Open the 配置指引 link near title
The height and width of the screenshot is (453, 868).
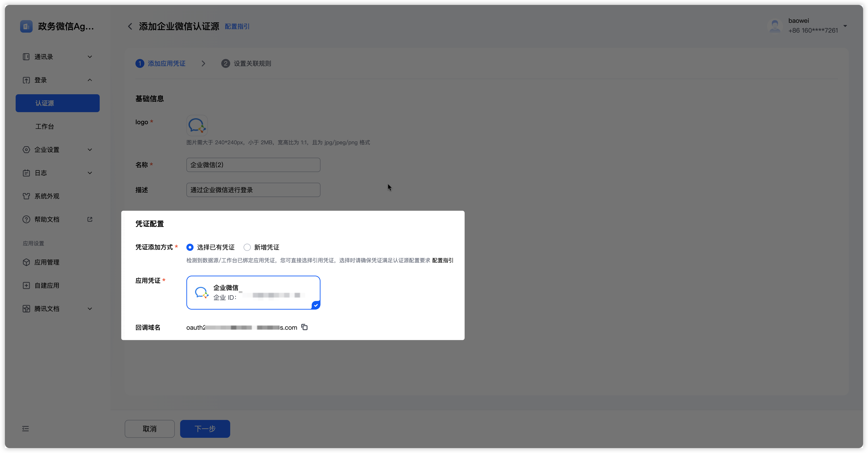click(237, 26)
